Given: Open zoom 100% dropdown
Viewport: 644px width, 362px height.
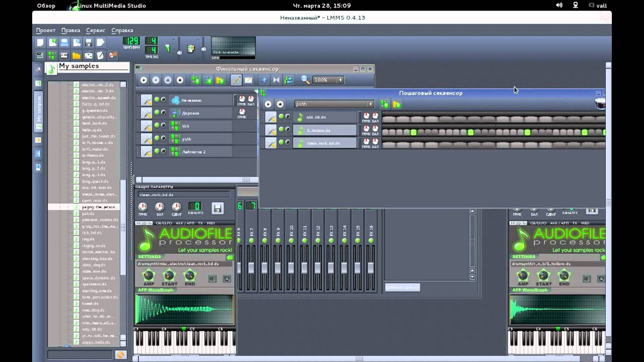Looking at the screenshot, I should point(340,80).
